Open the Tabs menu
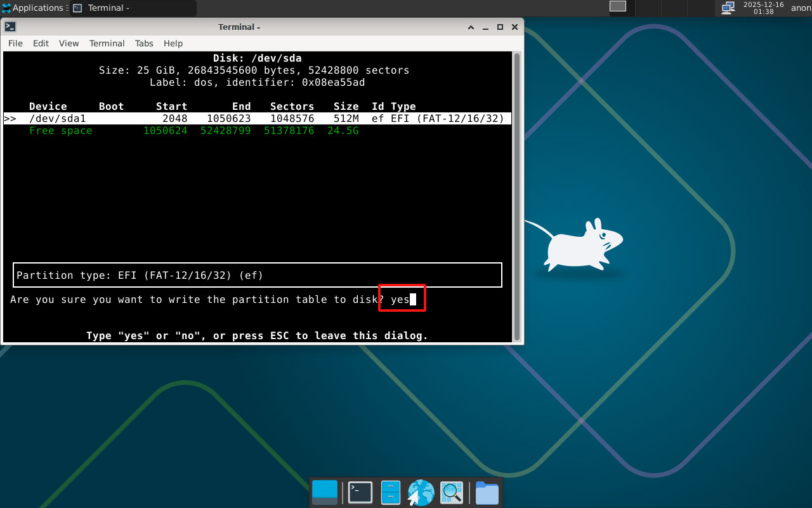Image resolution: width=812 pixels, height=508 pixels. (x=144, y=43)
